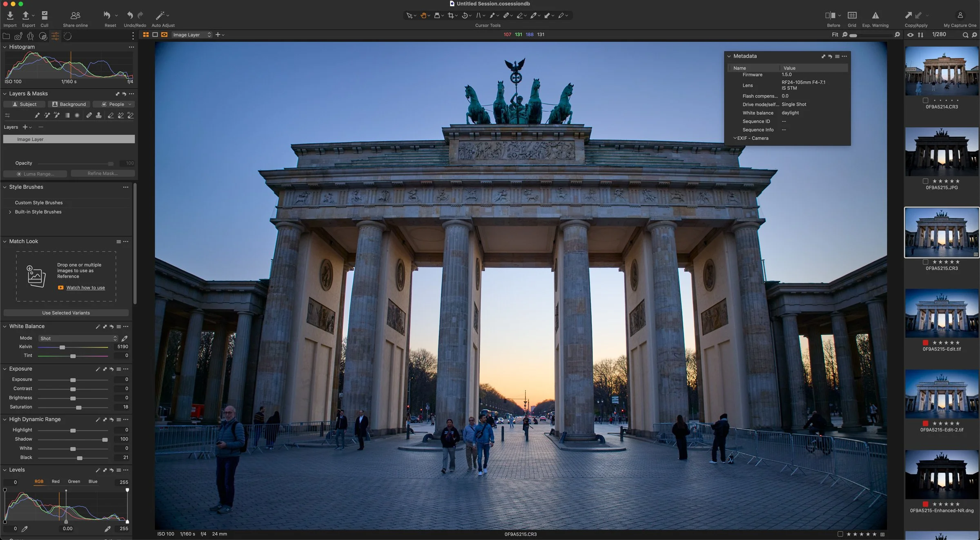Screen dimensions: 980x540
Task: Select the Crop cursor tool
Action: [x=450, y=16]
